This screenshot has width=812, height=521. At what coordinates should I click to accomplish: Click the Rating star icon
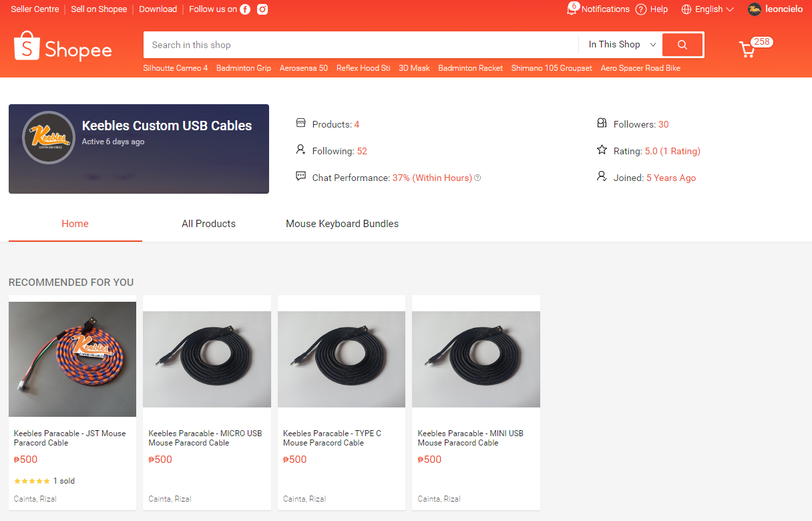coord(602,150)
